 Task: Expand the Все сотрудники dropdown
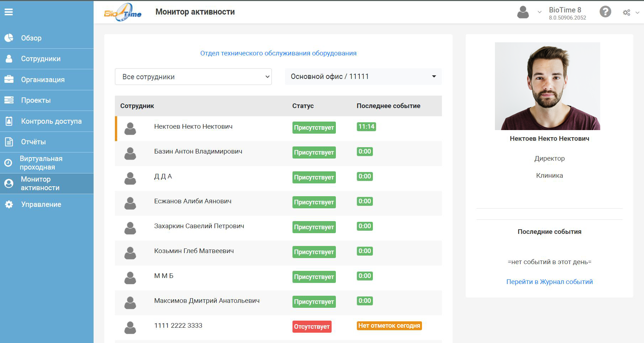click(x=193, y=77)
